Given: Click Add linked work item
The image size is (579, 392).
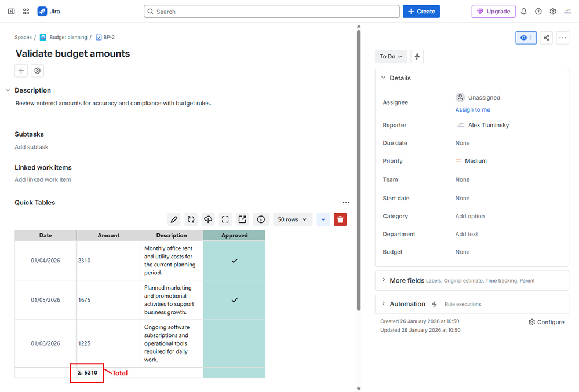Looking at the screenshot, I should tap(43, 179).
